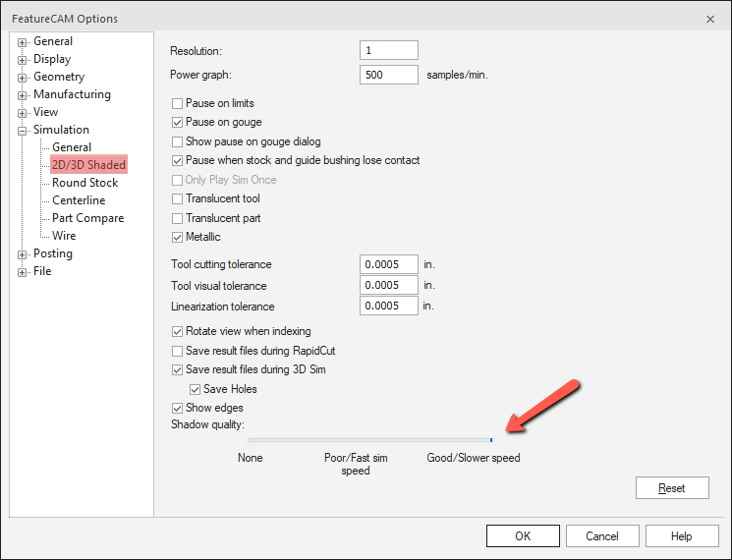Select the 2D/3D Shaded page

pos(88,165)
